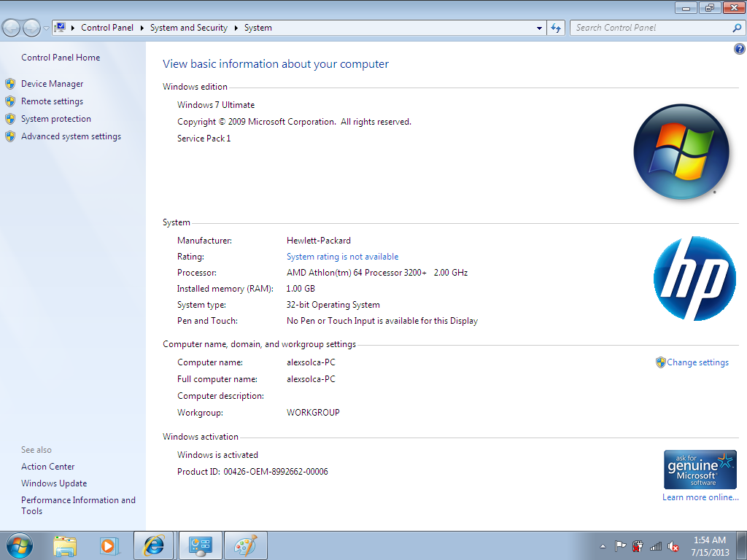747x560 pixels.
Task: Click the computer name alexsolca-PC value
Action: (311, 362)
